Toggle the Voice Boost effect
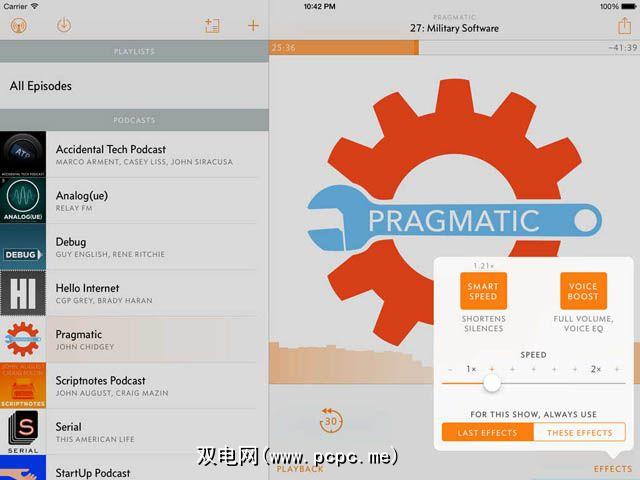This screenshot has height=480, width=640. click(x=583, y=291)
